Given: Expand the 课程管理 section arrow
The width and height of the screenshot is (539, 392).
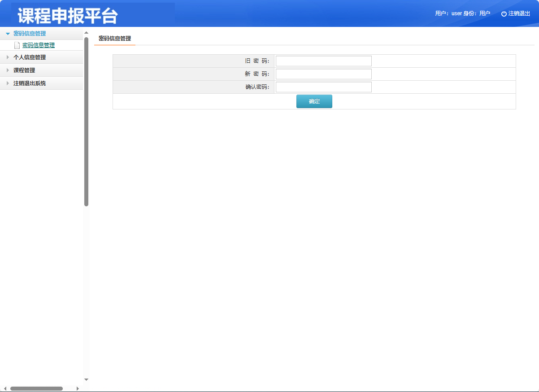Looking at the screenshot, I should pyautogui.click(x=8, y=70).
